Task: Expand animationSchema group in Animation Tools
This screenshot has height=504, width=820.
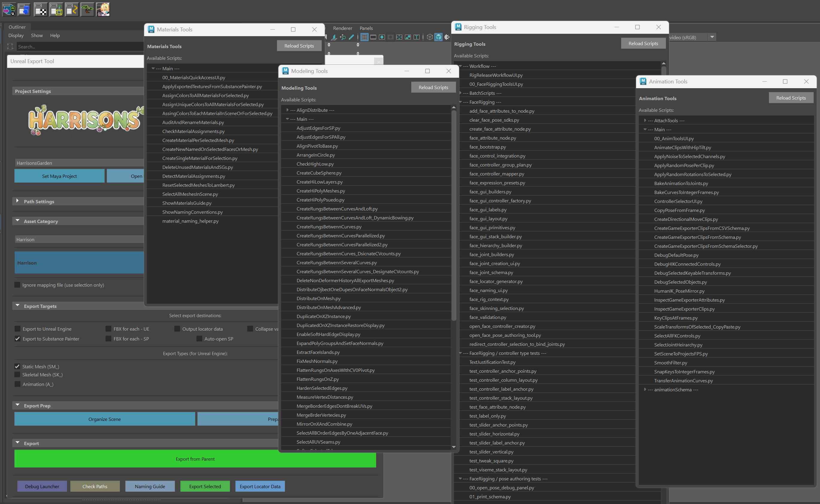Action: (x=645, y=389)
